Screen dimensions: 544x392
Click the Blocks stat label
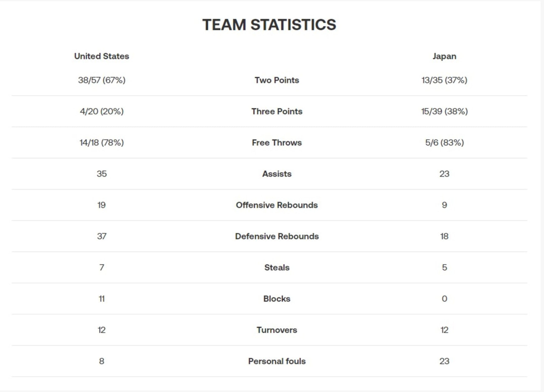click(x=277, y=299)
